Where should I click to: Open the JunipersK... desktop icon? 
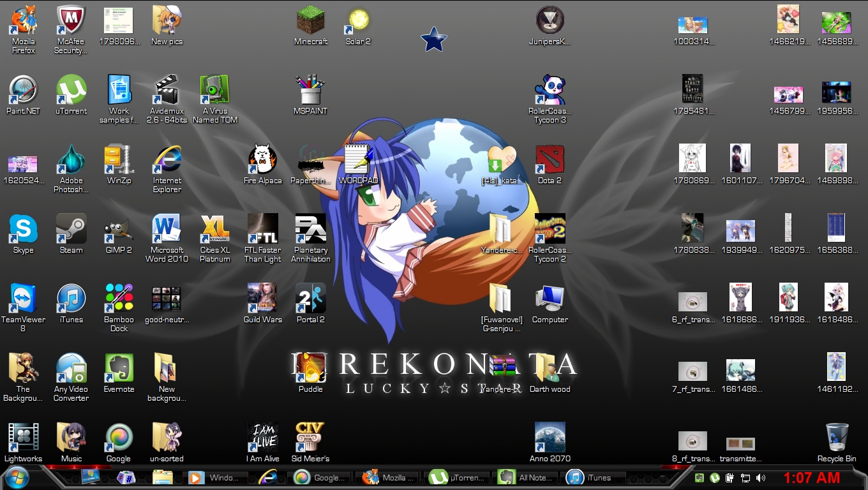coord(550,26)
